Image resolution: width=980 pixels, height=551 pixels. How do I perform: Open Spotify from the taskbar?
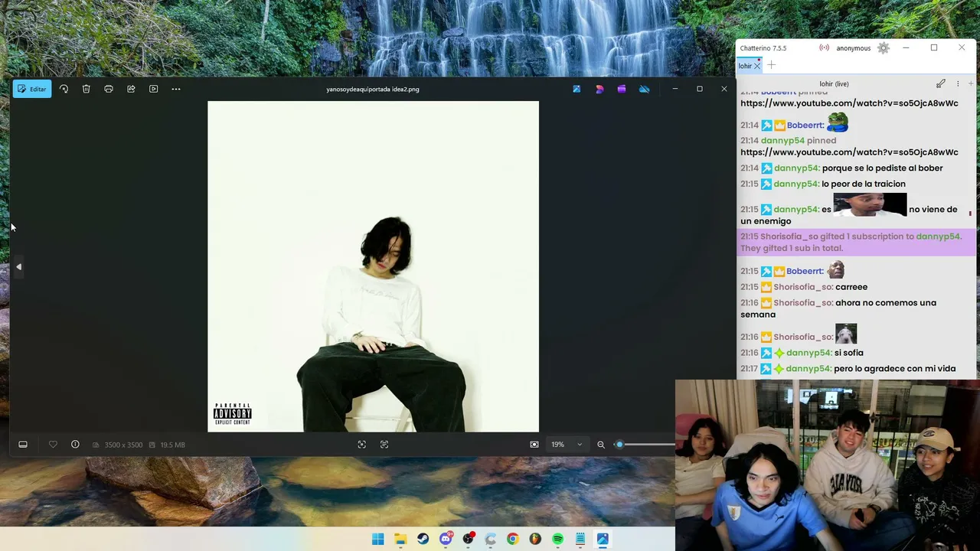click(x=557, y=540)
